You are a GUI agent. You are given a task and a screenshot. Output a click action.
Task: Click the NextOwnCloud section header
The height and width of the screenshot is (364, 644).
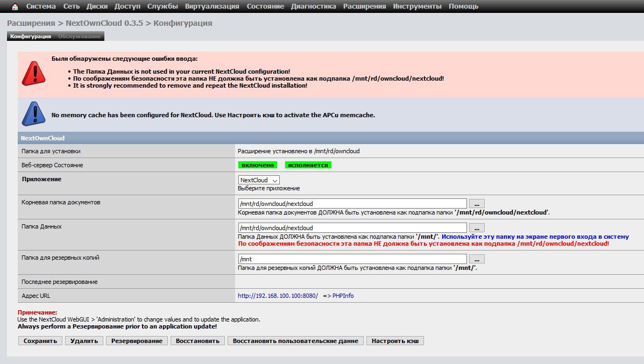tap(331, 138)
